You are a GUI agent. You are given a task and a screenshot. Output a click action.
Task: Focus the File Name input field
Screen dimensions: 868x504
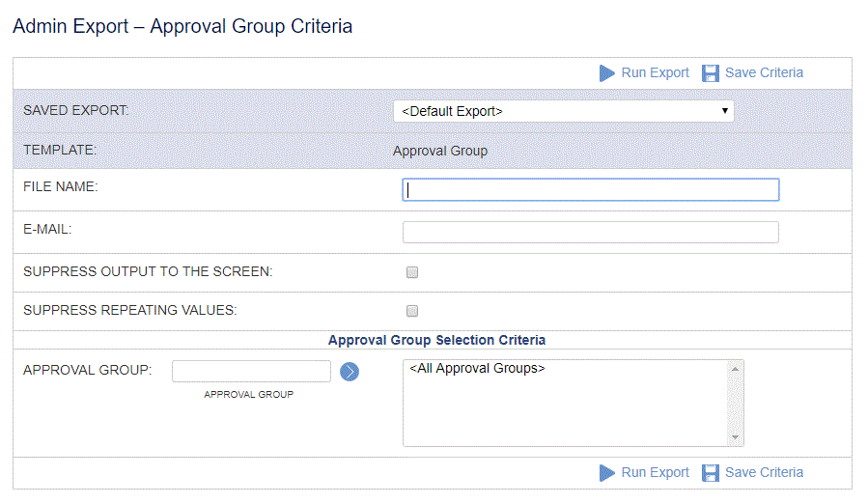click(591, 190)
